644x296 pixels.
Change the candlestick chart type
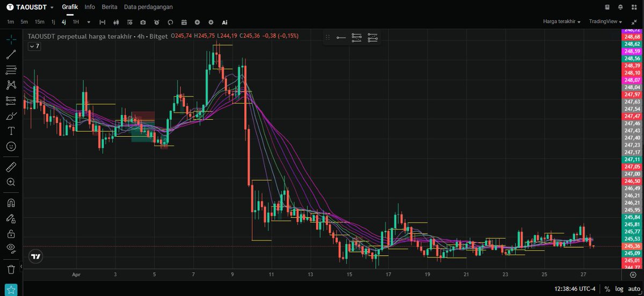click(x=116, y=22)
